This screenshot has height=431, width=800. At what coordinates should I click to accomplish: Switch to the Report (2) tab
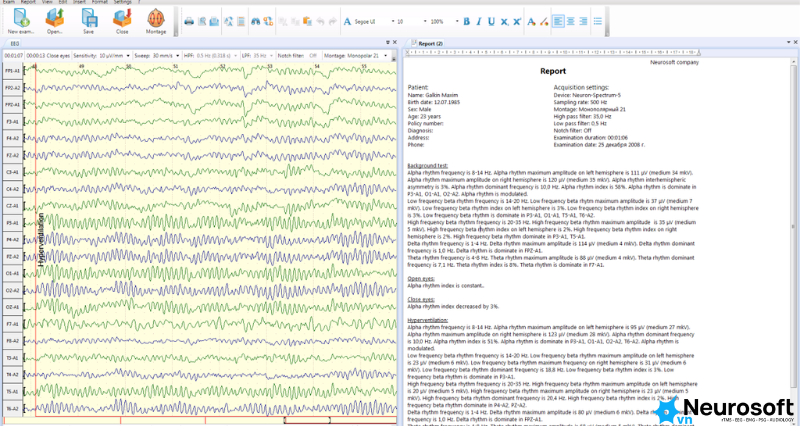pyautogui.click(x=428, y=43)
